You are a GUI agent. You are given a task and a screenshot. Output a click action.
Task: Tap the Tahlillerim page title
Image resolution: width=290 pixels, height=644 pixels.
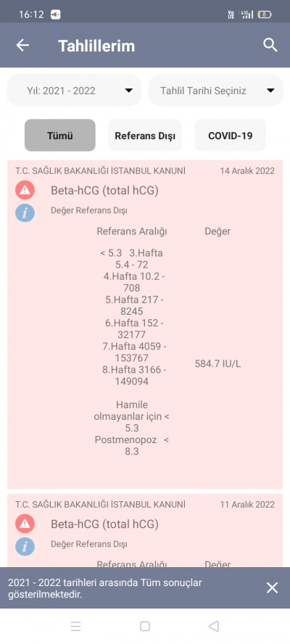96,46
